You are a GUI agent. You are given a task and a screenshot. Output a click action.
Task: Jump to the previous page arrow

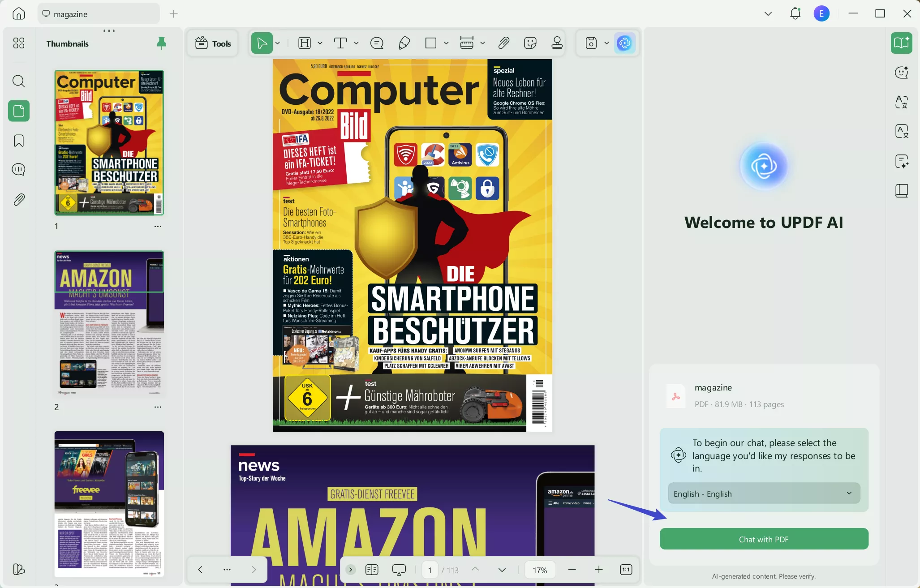(475, 569)
